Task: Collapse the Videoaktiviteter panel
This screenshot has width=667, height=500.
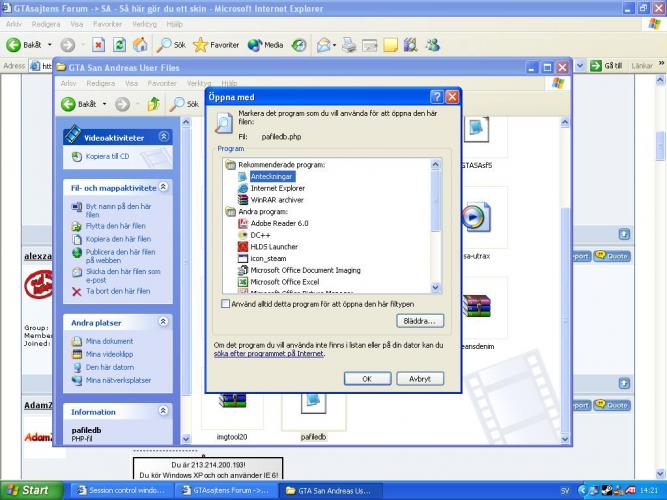Action: [163, 137]
